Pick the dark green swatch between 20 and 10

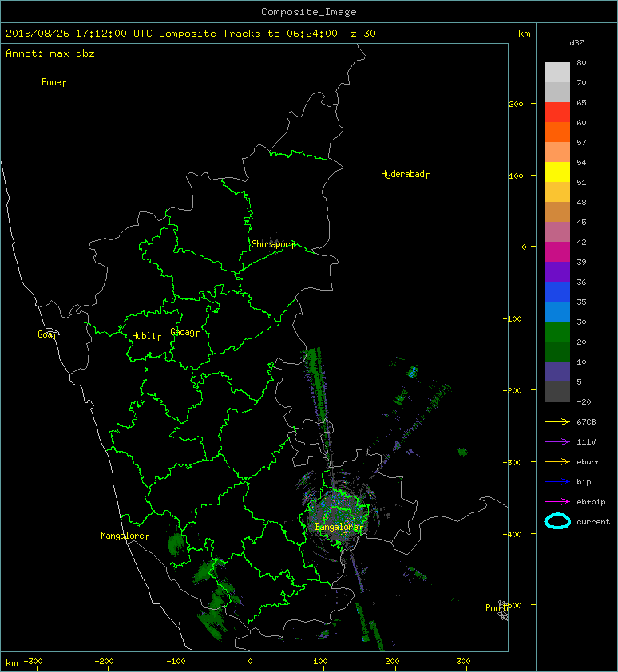tap(557, 351)
